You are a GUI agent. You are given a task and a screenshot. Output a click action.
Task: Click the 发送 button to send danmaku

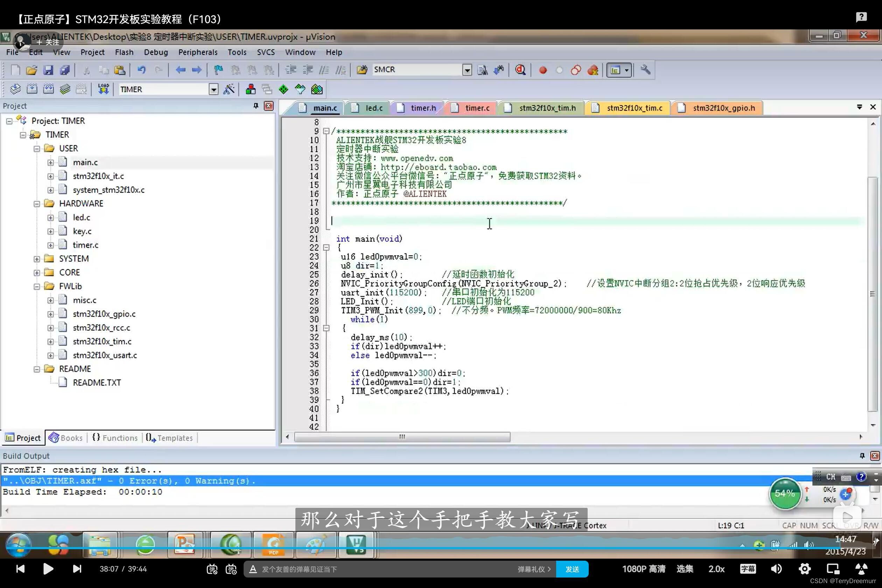[x=572, y=569]
